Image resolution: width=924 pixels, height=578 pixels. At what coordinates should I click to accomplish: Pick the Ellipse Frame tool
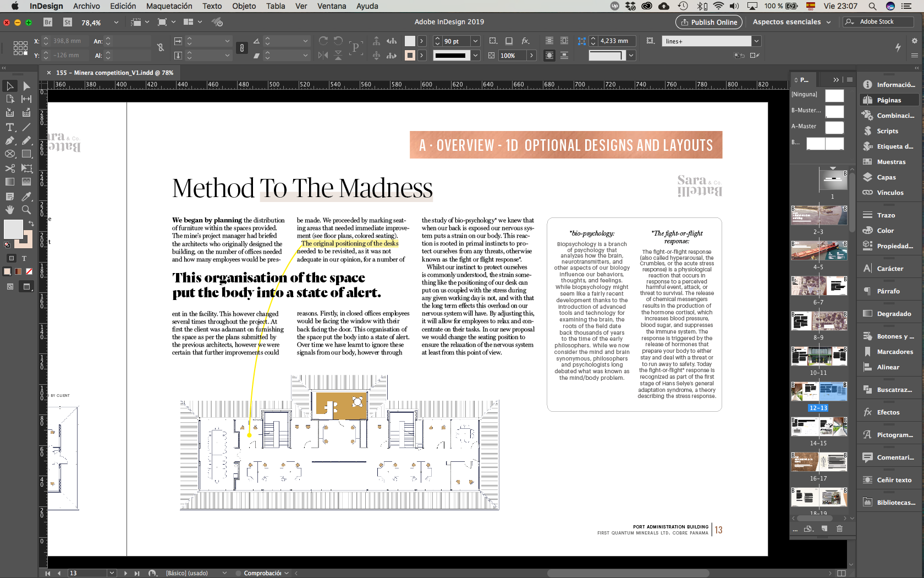(x=10, y=154)
